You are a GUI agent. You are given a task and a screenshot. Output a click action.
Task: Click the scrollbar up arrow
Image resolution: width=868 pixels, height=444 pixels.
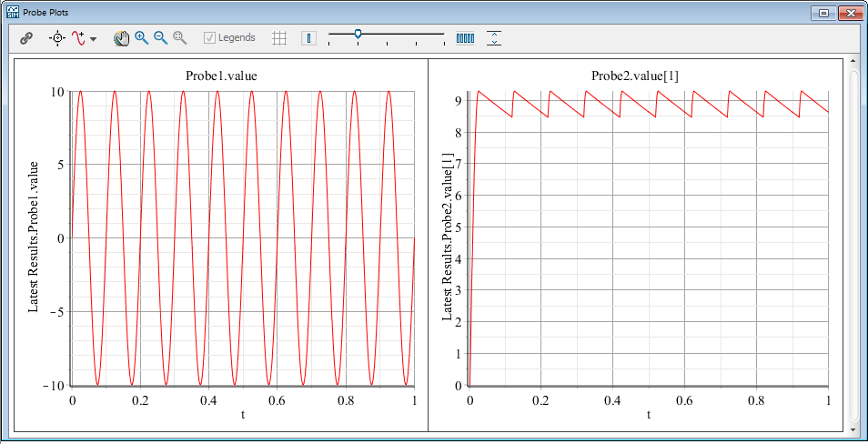853,63
